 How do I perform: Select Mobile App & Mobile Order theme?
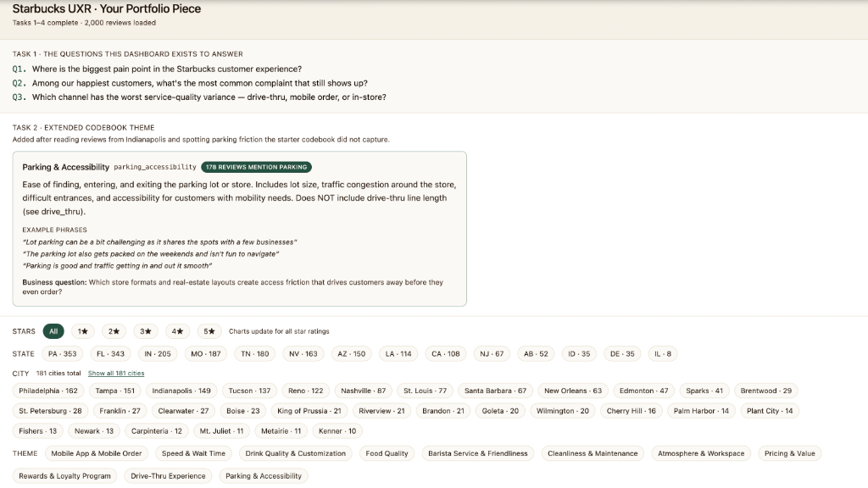(97, 454)
